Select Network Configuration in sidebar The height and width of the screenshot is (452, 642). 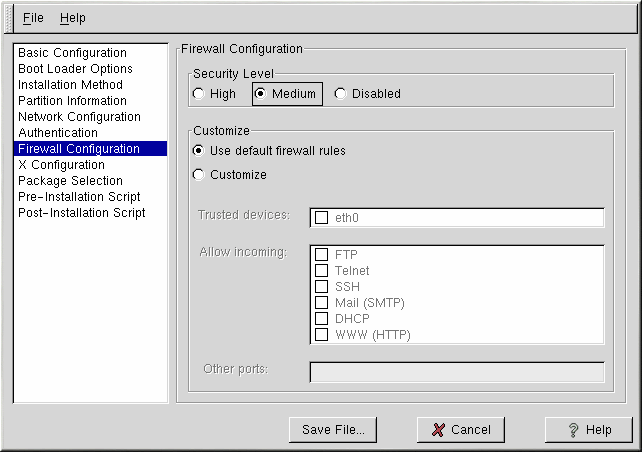point(79,117)
